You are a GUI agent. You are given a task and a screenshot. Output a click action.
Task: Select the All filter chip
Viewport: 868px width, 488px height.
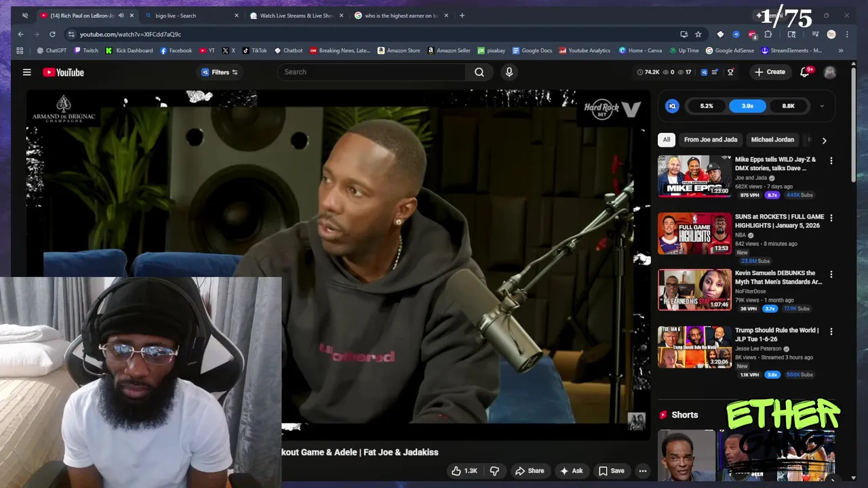pyautogui.click(x=666, y=140)
